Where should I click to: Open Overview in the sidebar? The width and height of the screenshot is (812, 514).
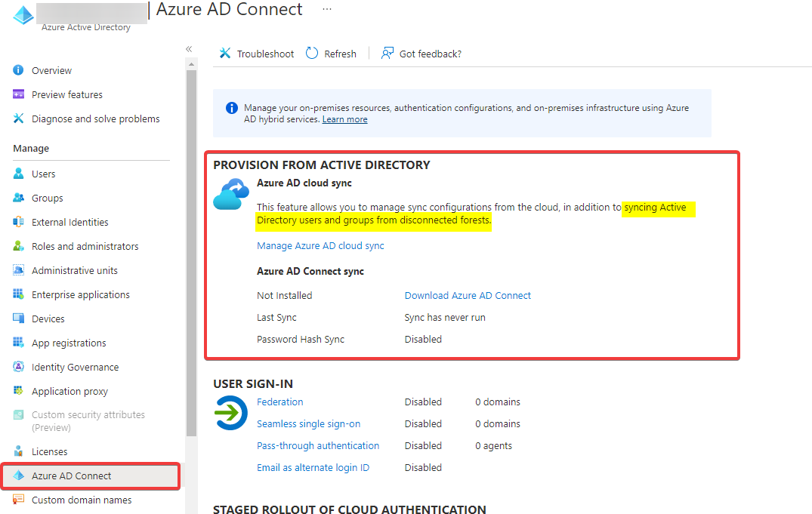point(52,70)
